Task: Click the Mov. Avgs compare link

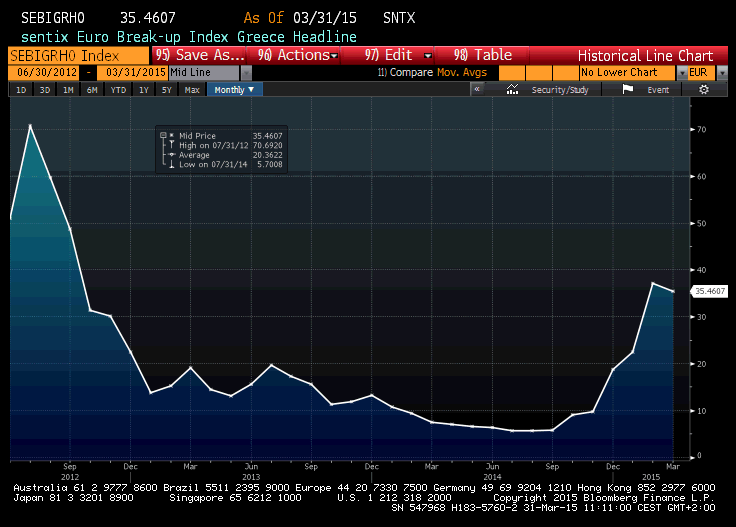Action: pos(458,73)
